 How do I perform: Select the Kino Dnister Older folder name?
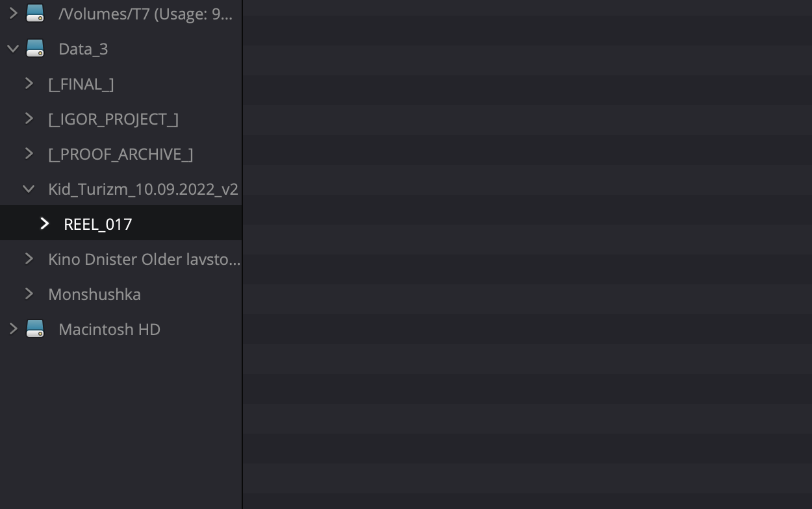(144, 260)
